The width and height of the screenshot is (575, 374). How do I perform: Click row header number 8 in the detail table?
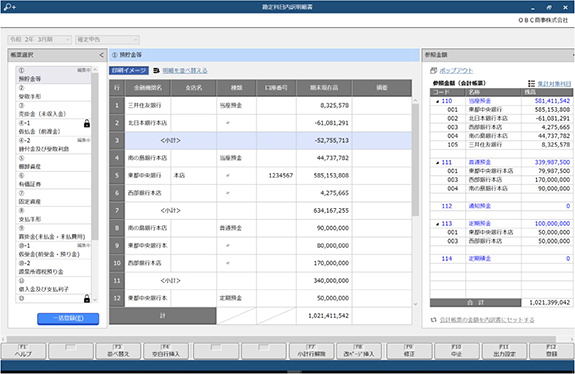point(117,228)
